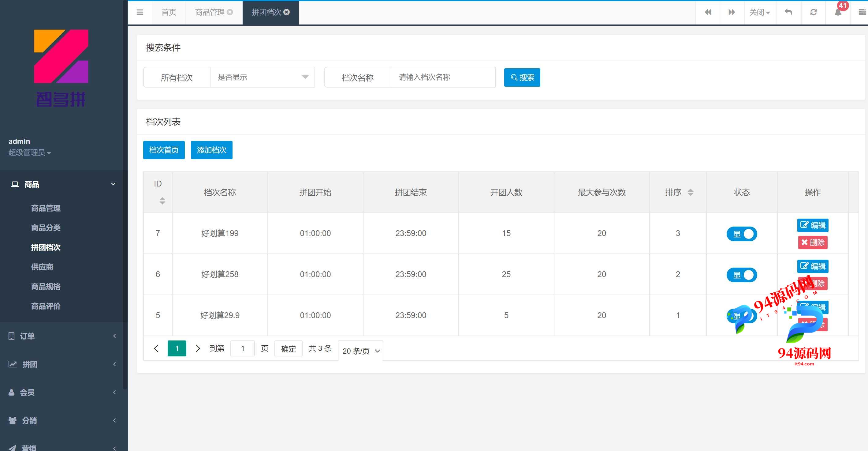Close the 拼团档次 tab
This screenshot has height=451, width=868.
(x=286, y=12)
